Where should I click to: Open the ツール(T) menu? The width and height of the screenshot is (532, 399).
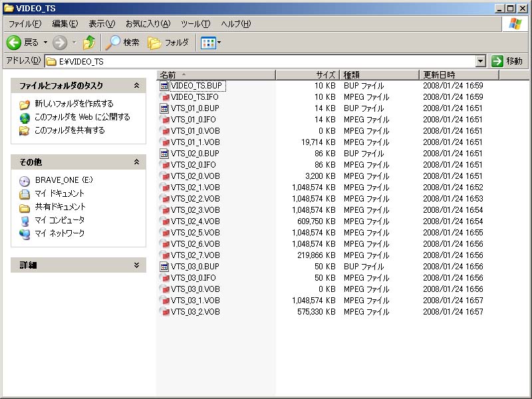[x=196, y=24]
